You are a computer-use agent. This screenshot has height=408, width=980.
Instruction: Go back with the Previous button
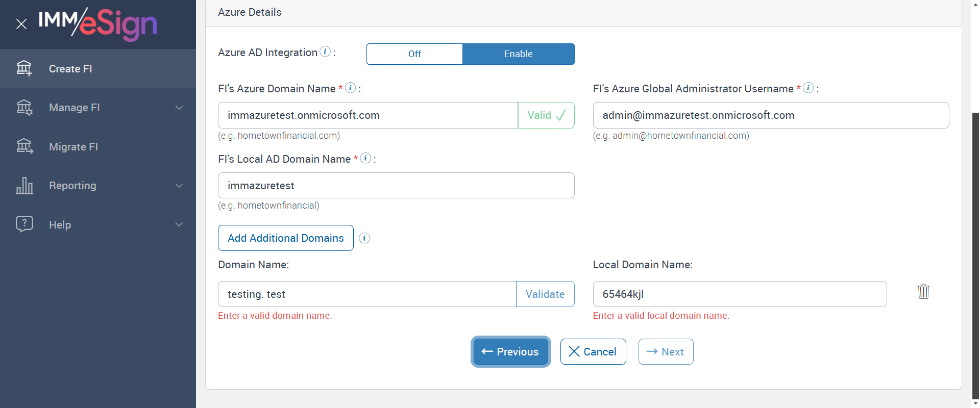[510, 352]
